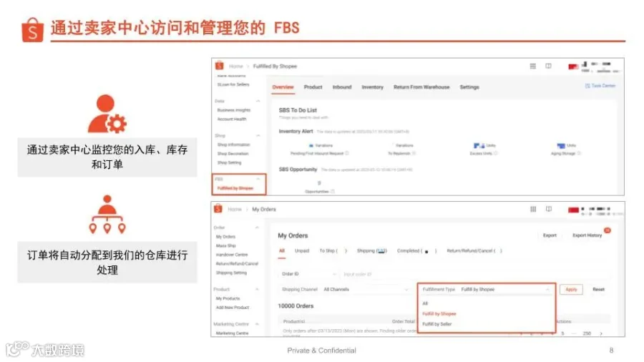Click the Export History button
This screenshot has height=362, width=644.
587,235
